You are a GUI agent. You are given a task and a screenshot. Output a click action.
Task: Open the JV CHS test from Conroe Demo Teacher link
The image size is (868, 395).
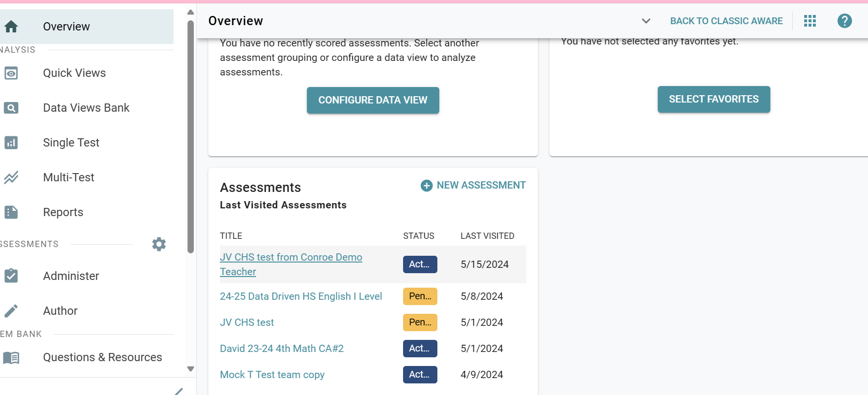[290, 258]
